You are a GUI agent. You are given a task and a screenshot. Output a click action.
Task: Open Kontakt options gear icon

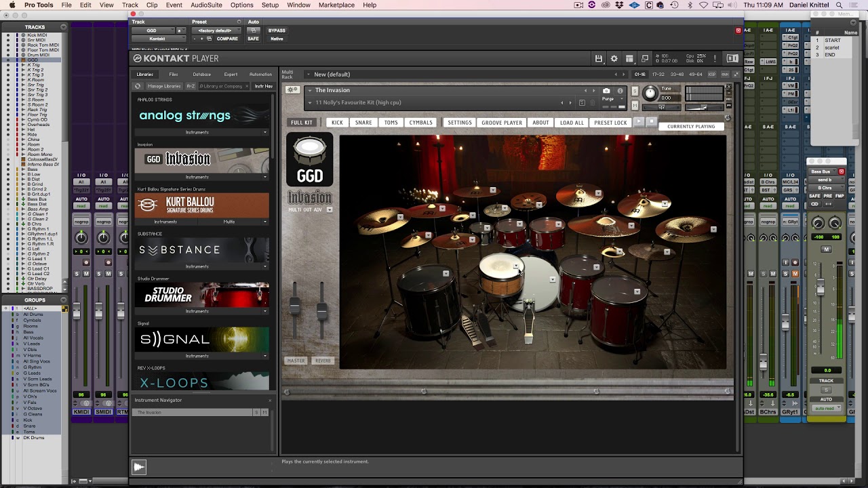[x=614, y=59]
